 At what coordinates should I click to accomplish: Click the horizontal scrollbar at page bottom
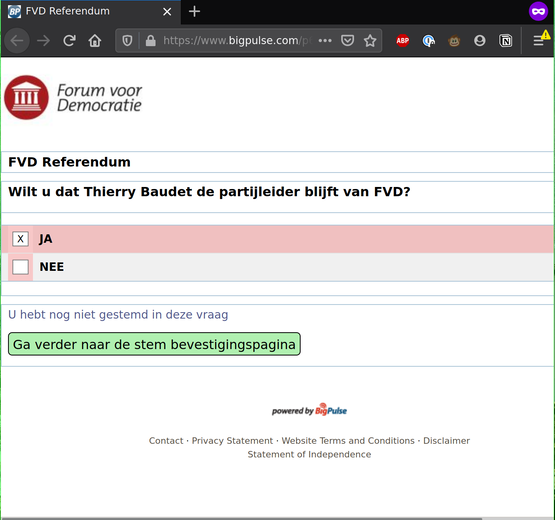(242, 518)
